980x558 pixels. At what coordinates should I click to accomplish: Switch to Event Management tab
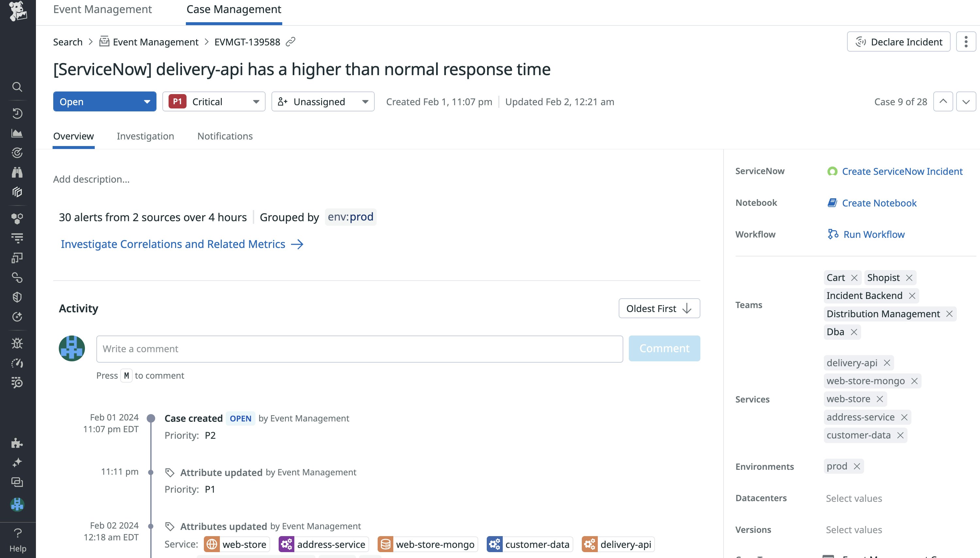[102, 9]
